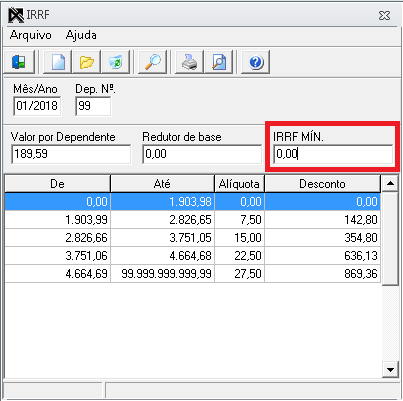Click the exit door toolbar icon

[x=19, y=62]
